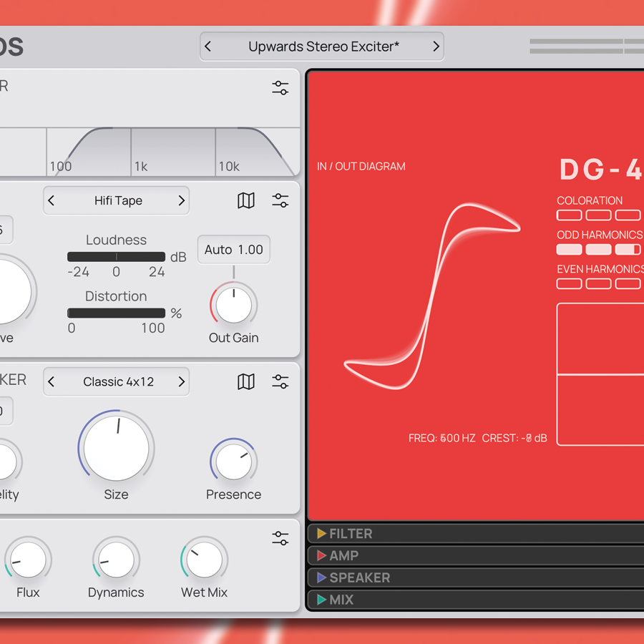Go to next preset after Upwards Stereo Exciter

click(436, 47)
